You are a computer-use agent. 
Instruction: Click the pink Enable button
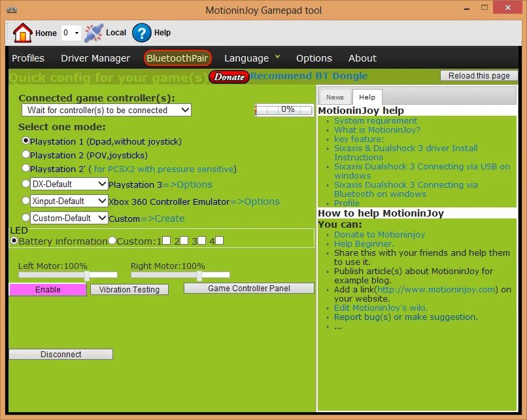click(x=48, y=290)
